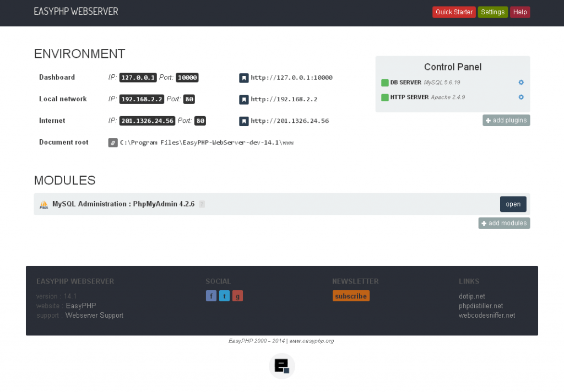This screenshot has width=564, height=392.
Task: Open HTTP SERVER gear settings
Action: pos(521,97)
